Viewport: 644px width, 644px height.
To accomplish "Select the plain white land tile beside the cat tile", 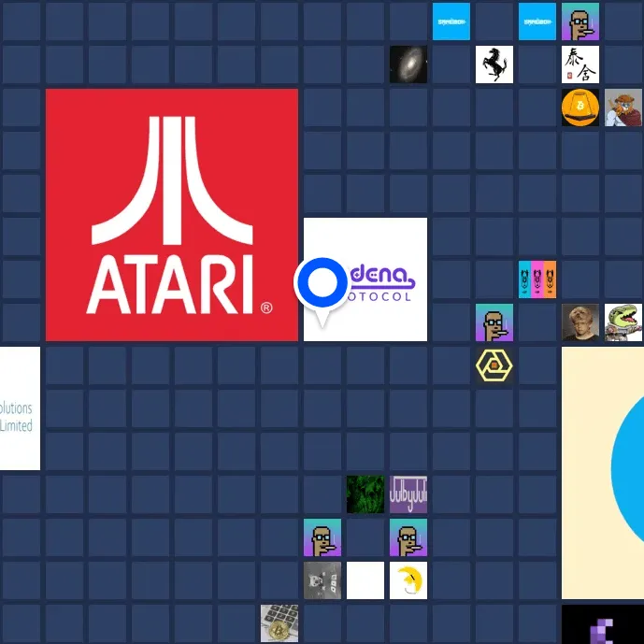I will [x=365, y=580].
